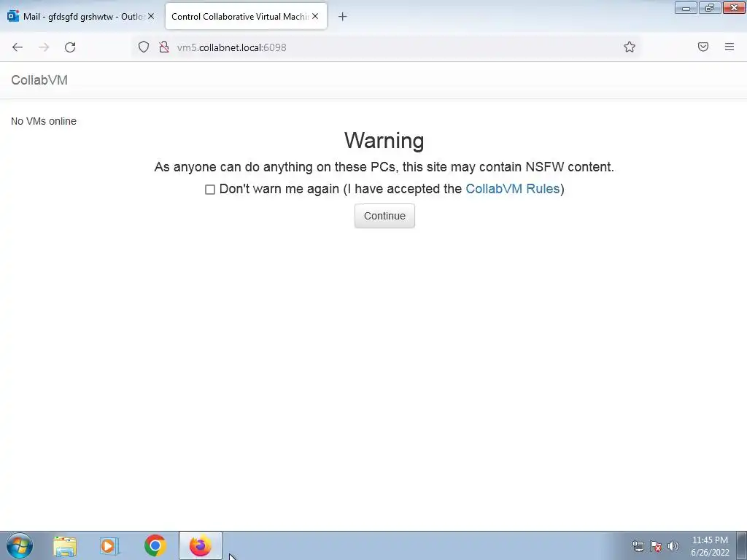
Task: Open a new browser tab
Action: 342,17
